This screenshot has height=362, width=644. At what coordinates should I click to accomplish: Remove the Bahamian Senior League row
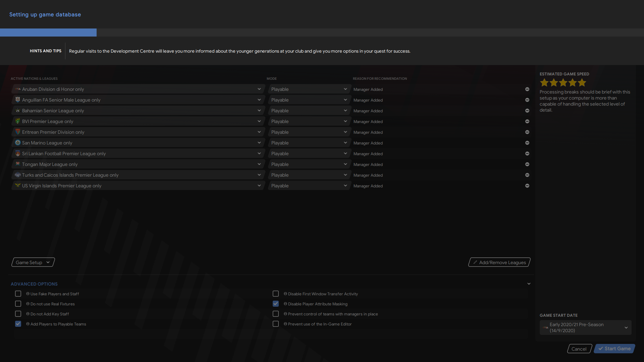[x=527, y=111]
